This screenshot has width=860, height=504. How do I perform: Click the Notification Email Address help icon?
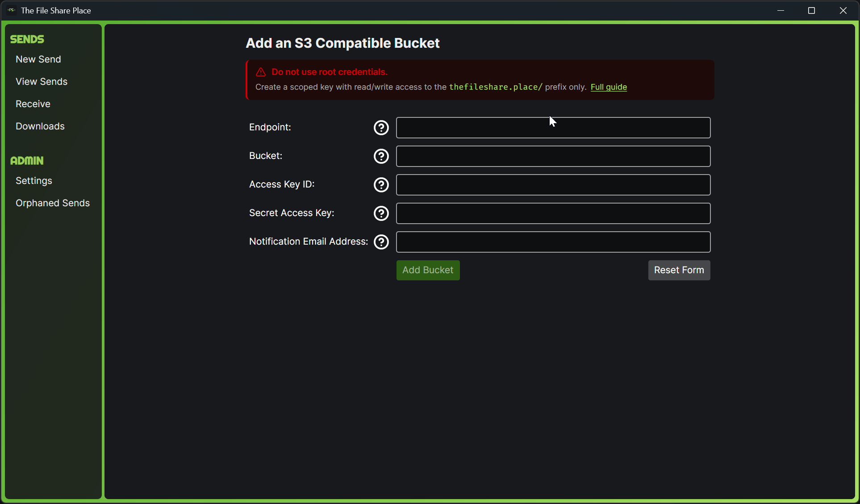(x=381, y=242)
